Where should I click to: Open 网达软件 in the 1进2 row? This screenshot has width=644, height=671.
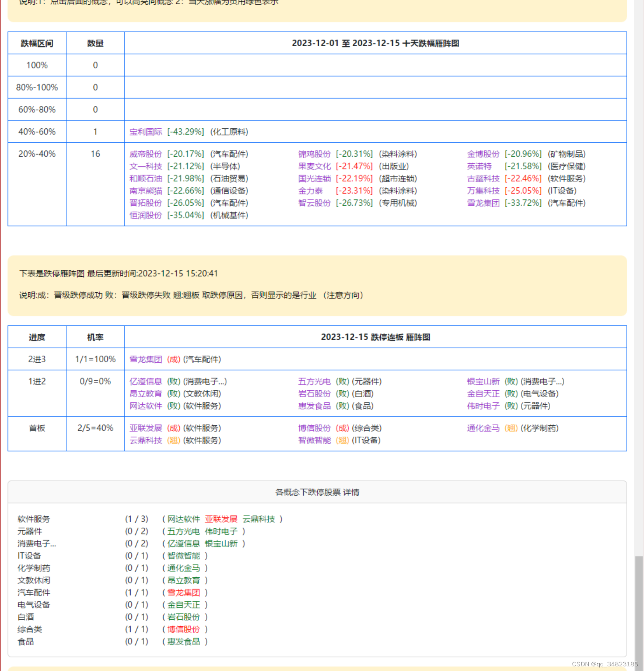[x=145, y=406]
